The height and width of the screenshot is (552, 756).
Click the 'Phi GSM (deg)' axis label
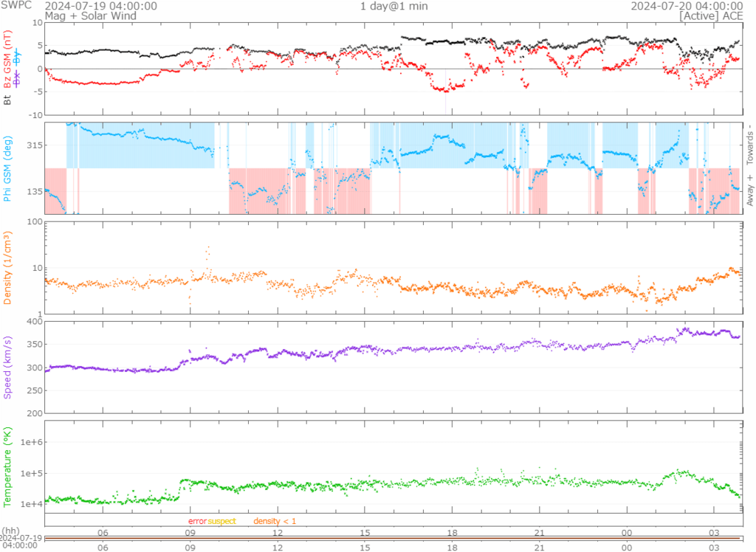7,168
